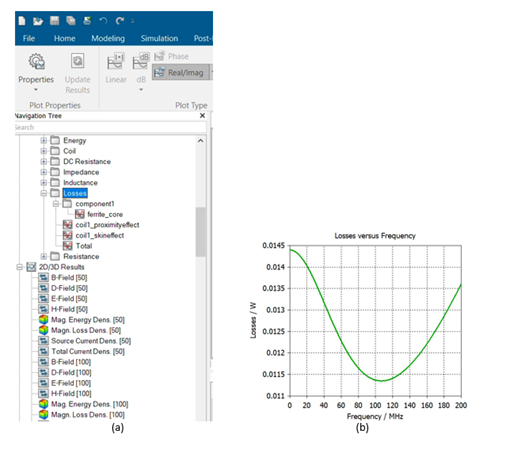Select the Inductance folder label
Viewport: 525px width, 457px height.
(80, 182)
